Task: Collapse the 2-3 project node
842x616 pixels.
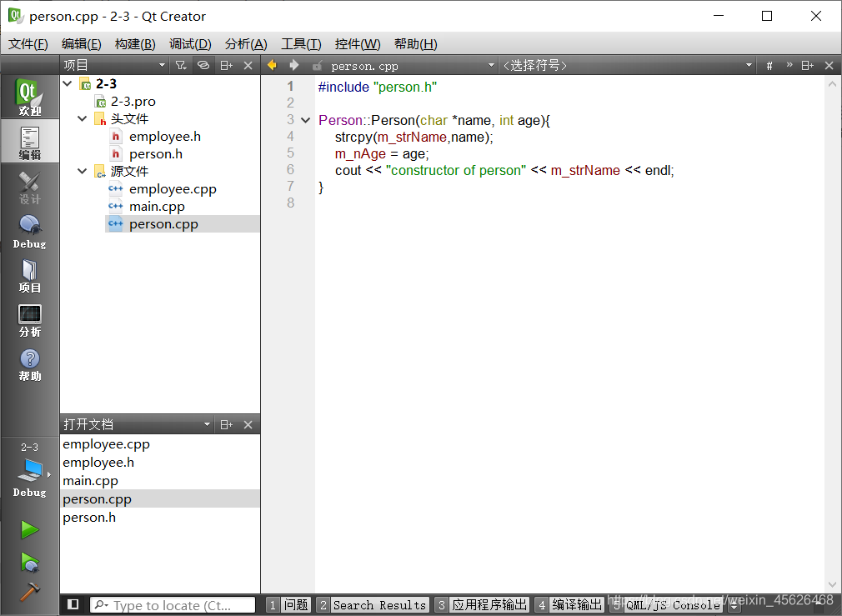Action: click(68, 83)
